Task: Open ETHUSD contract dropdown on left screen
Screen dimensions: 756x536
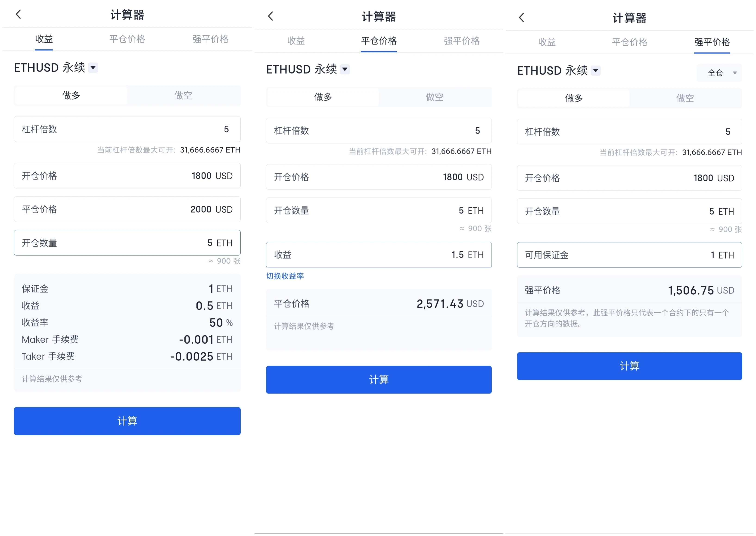Action: pyautogui.click(x=93, y=68)
